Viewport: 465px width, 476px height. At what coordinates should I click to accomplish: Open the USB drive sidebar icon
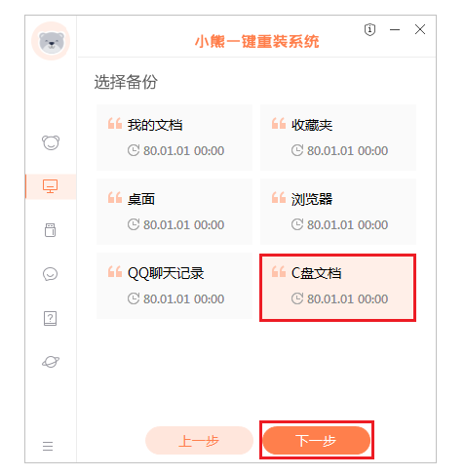point(50,230)
